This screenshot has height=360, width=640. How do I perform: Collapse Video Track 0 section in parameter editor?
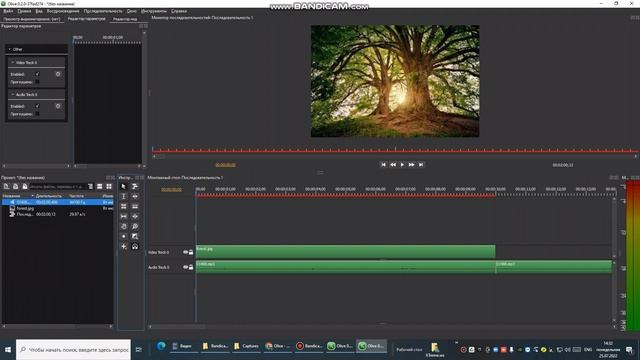coord(13,62)
